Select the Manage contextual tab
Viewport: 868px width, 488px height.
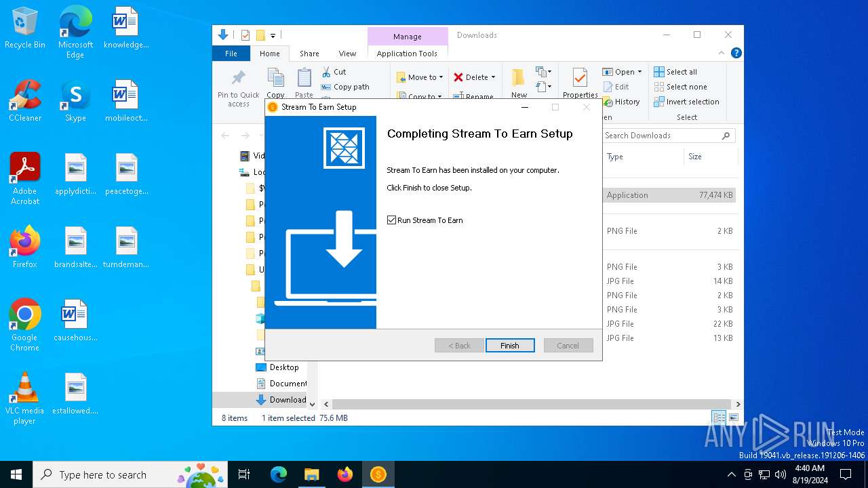407,37
